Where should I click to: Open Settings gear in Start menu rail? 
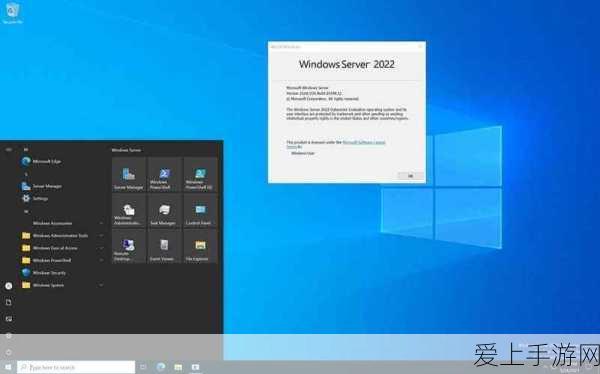tap(8, 336)
